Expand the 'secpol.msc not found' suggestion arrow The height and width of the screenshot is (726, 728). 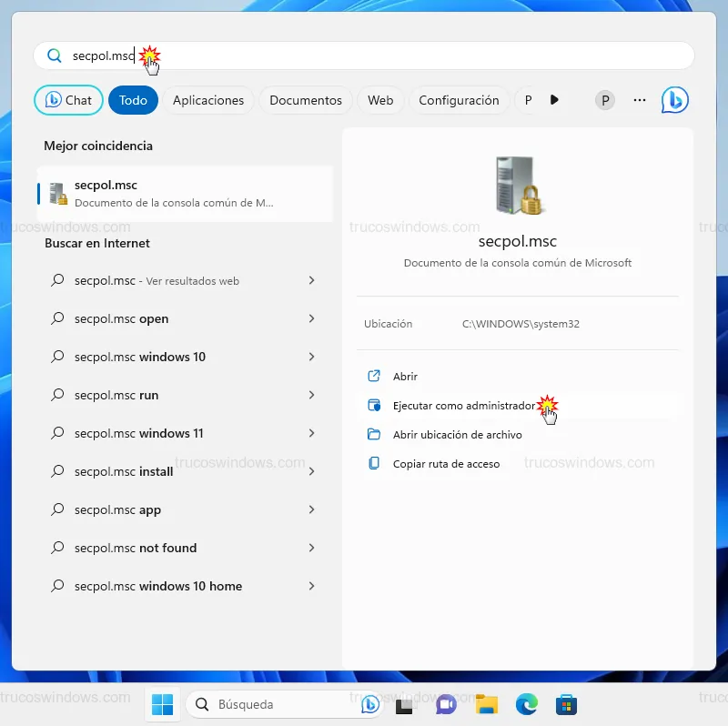(311, 548)
